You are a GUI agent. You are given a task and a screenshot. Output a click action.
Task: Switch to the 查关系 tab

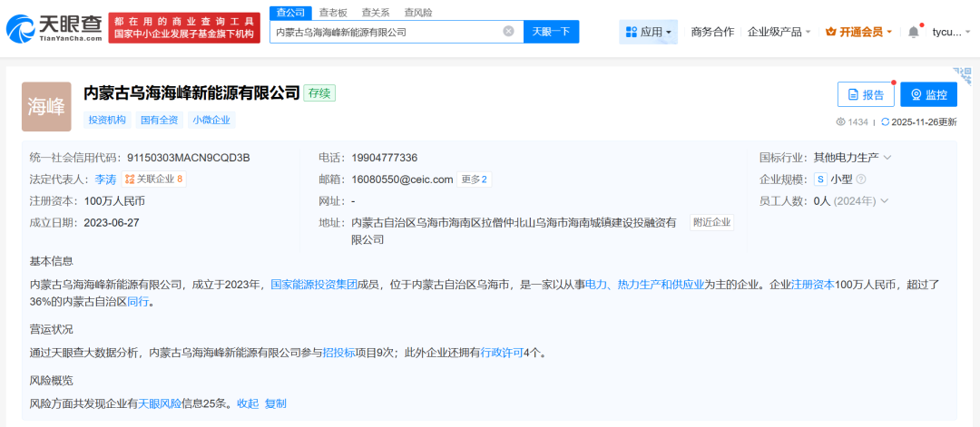[375, 13]
